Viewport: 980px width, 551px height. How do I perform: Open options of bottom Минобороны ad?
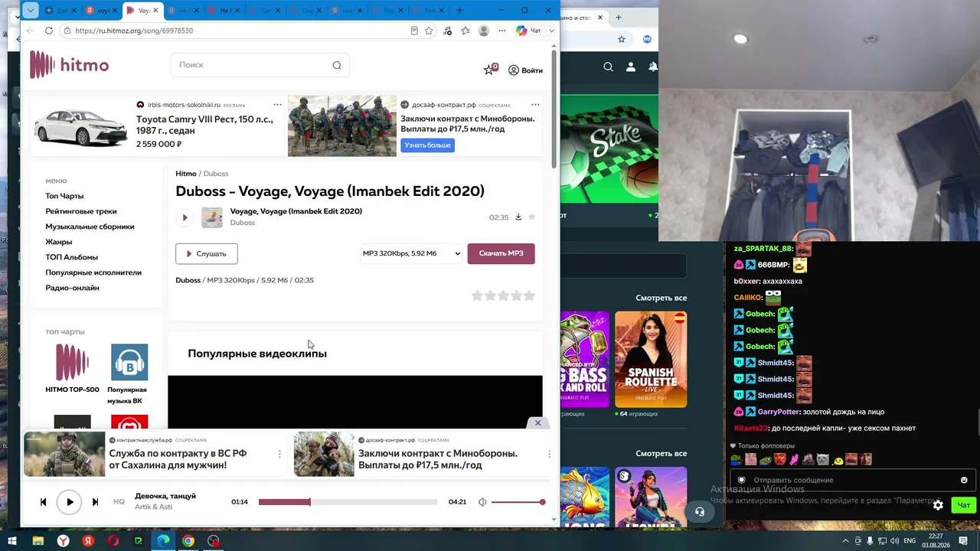[549, 454]
